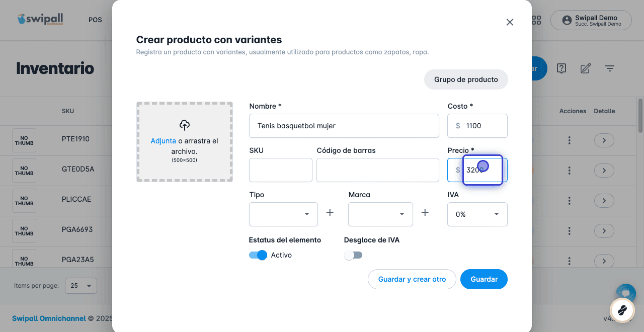Click the Nombre input field
The width and height of the screenshot is (644, 332).
(x=344, y=126)
